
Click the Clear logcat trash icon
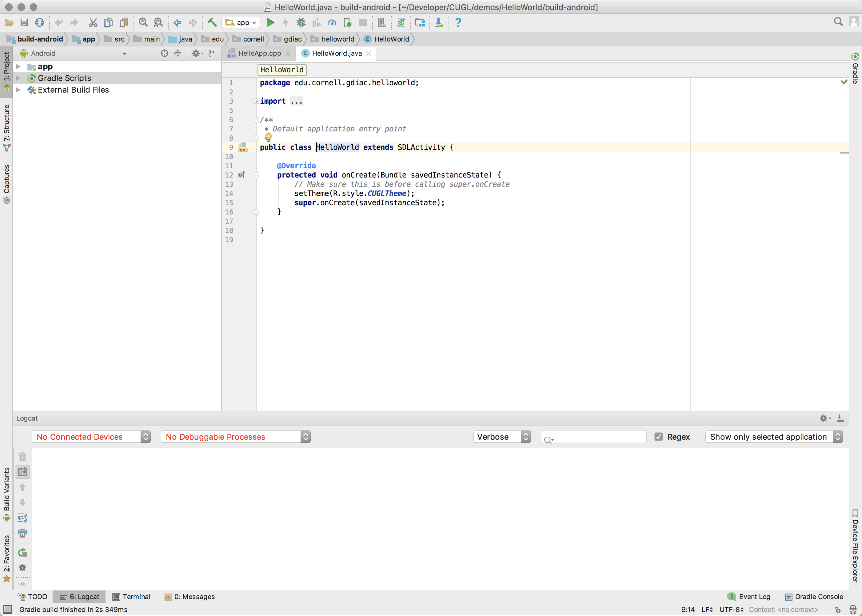(22, 456)
